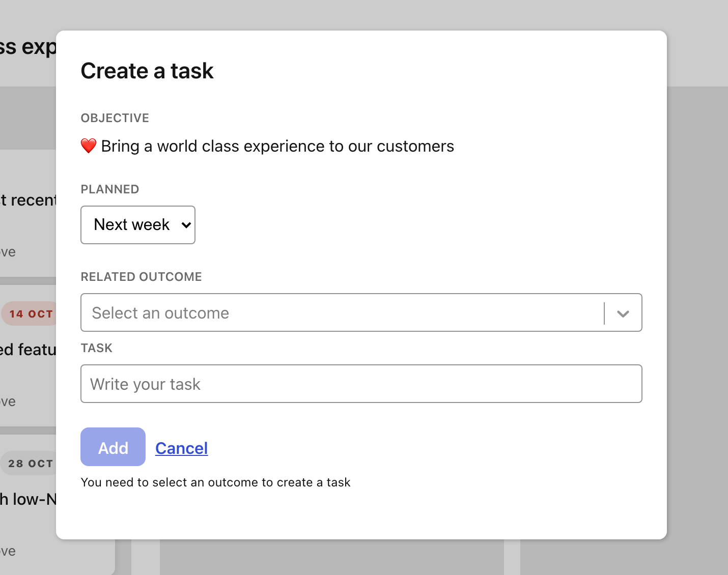
Task: Focus the "Write your task" input field
Action: click(x=361, y=384)
